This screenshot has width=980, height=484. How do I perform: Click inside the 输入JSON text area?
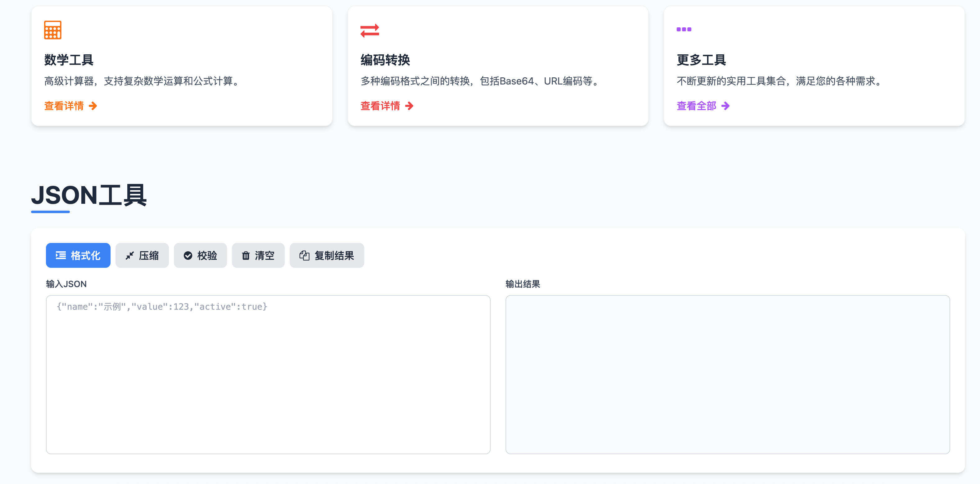tap(268, 375)
